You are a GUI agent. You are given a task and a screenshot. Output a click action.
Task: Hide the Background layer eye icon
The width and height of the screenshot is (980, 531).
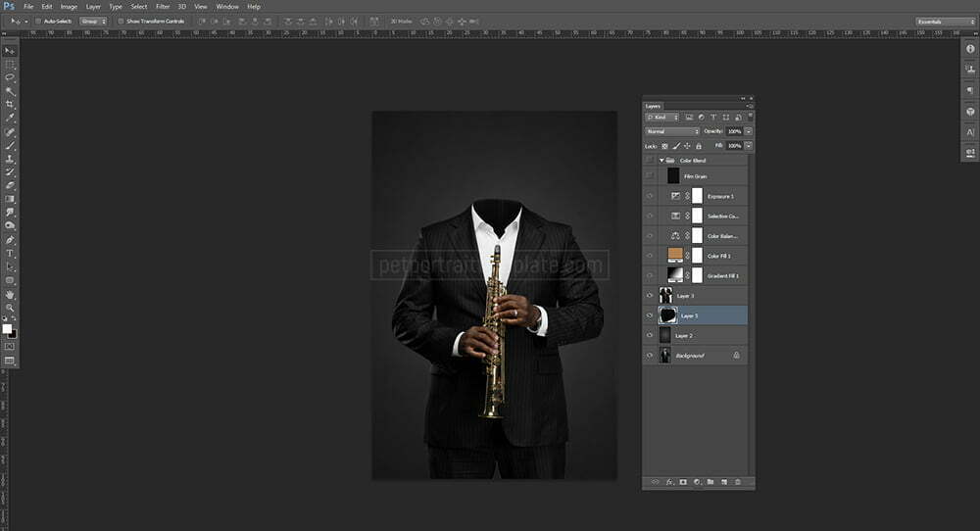649,356
